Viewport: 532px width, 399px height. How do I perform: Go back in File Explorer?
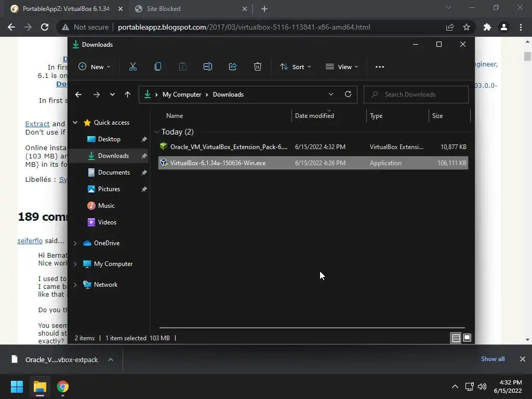click(x=78, y=95)
